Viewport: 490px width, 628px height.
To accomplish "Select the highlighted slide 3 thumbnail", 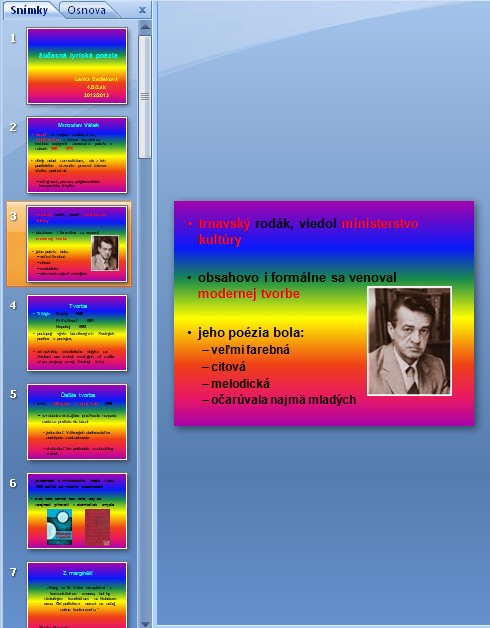I will click(77, 244).
